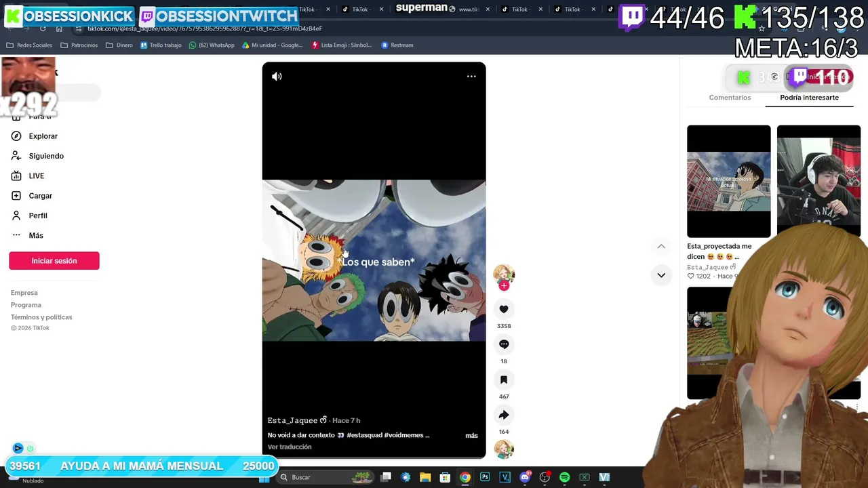Switch to the Podría interesarte tab
The image size is (868, 488).
809,98
